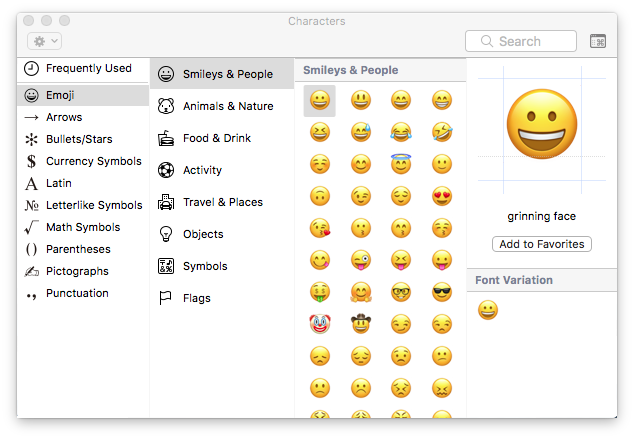The width and height of the screenshot is (634, 439).
Task: Choose the unamused face emoji
Action: [442, 324]
